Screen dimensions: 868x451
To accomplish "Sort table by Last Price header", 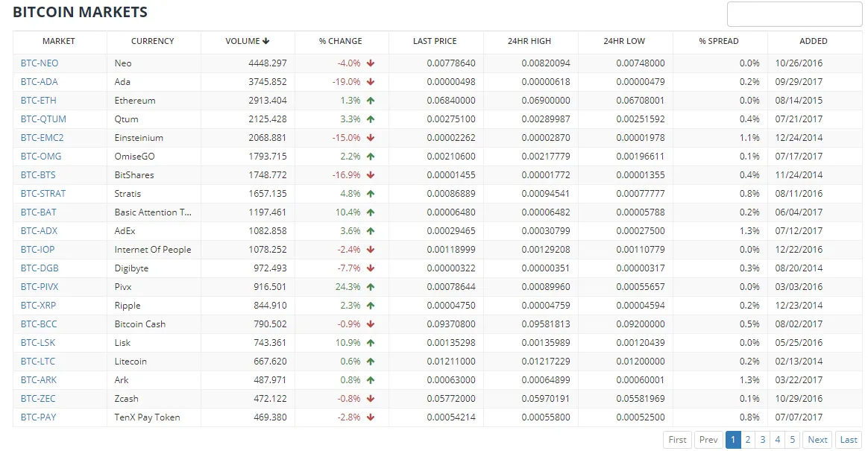I will (x=435, y=41).
